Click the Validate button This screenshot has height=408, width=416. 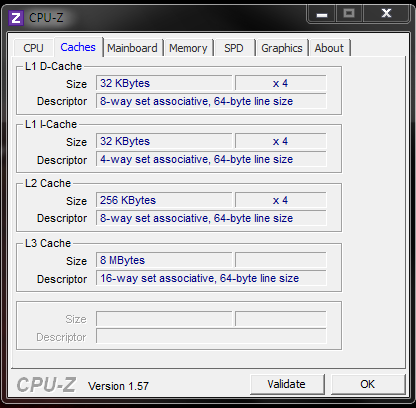[287, 384]
